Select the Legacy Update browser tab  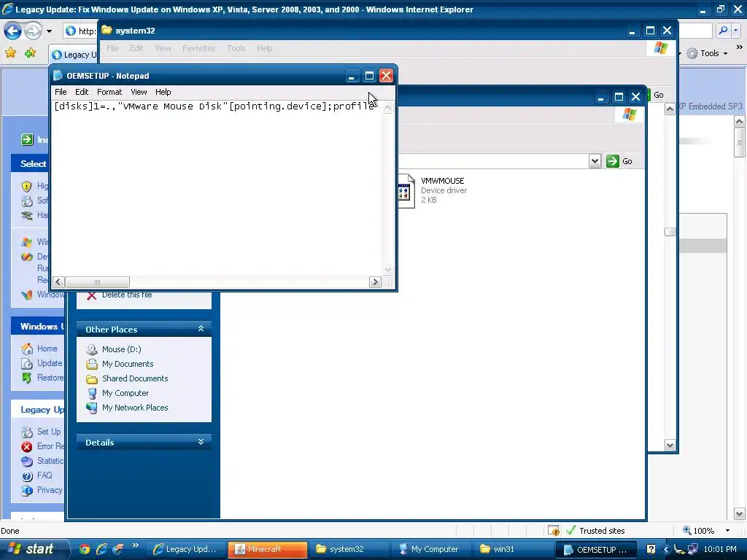[74, 55]
